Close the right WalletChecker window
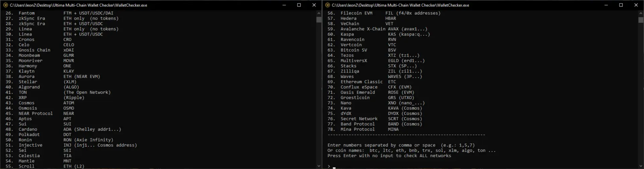This screenshot has height=169, width=644. tap(636, 5)
